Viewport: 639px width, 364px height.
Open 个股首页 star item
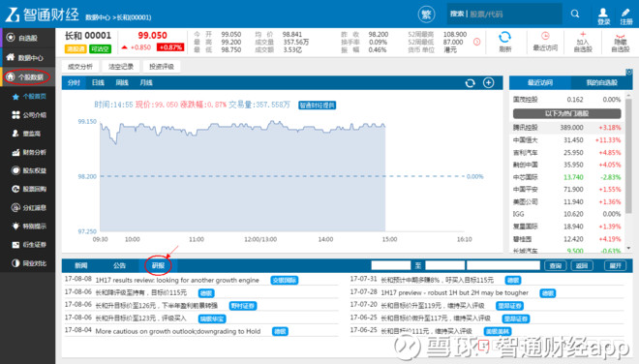click(x=29, y=97)
